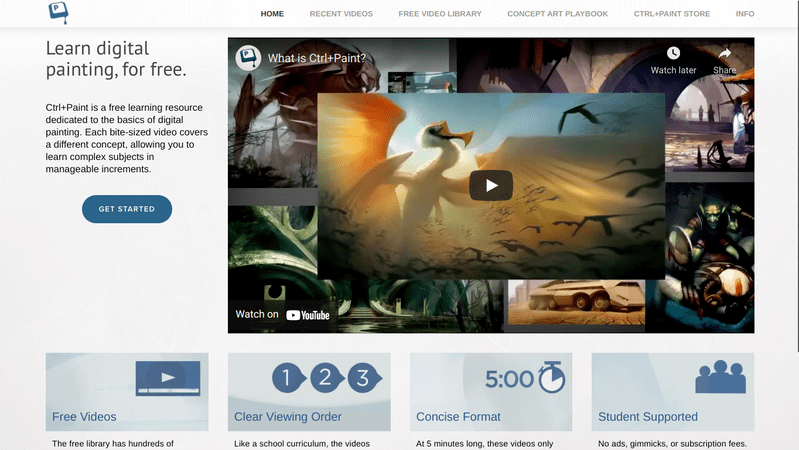Click the page's vertical scrollbar
The image size is (799, 450).
point(796,176)
